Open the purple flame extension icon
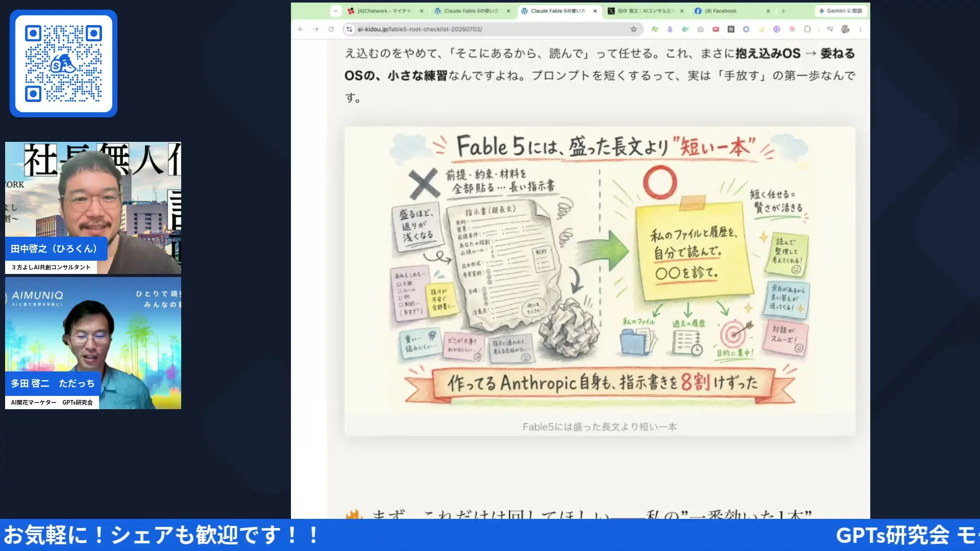Image resolution: width=980 pixels, height=551 pixels. pos(670,29)
